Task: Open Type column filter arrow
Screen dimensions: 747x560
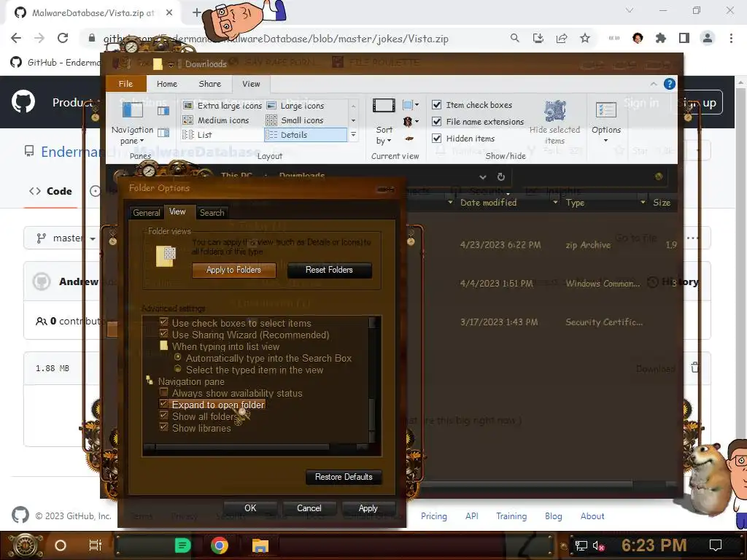Action: 643,203
